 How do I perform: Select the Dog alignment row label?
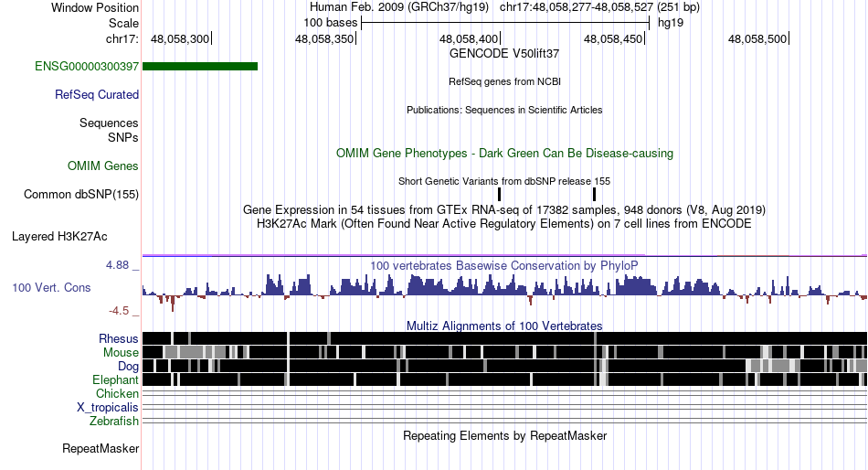tap(128, 367)
